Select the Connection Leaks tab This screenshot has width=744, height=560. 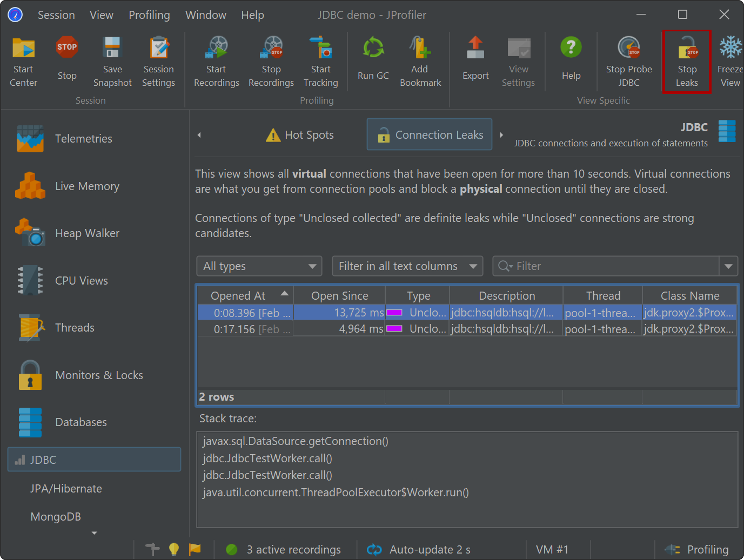(x=430, y=134)
